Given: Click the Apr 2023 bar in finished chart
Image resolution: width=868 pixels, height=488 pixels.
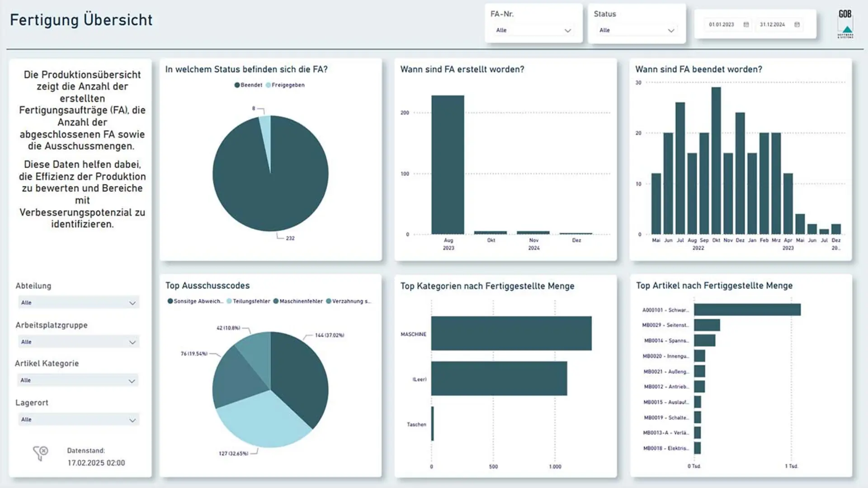Looking at the screenshot, I should 788,204.
